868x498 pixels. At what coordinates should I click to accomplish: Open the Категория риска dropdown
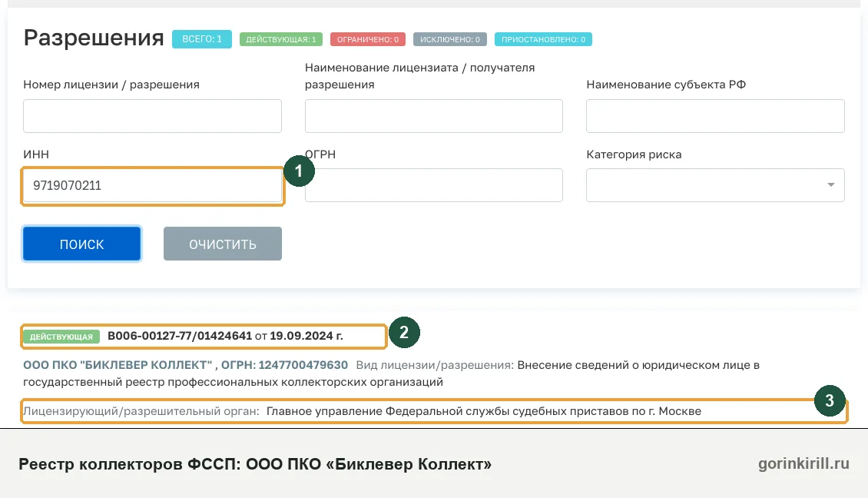click(x=715, y=185)
